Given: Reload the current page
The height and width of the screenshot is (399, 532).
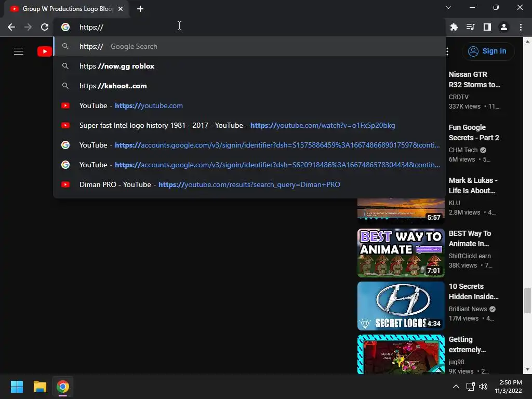Looking at the screenshot, I should coord(45,27).
